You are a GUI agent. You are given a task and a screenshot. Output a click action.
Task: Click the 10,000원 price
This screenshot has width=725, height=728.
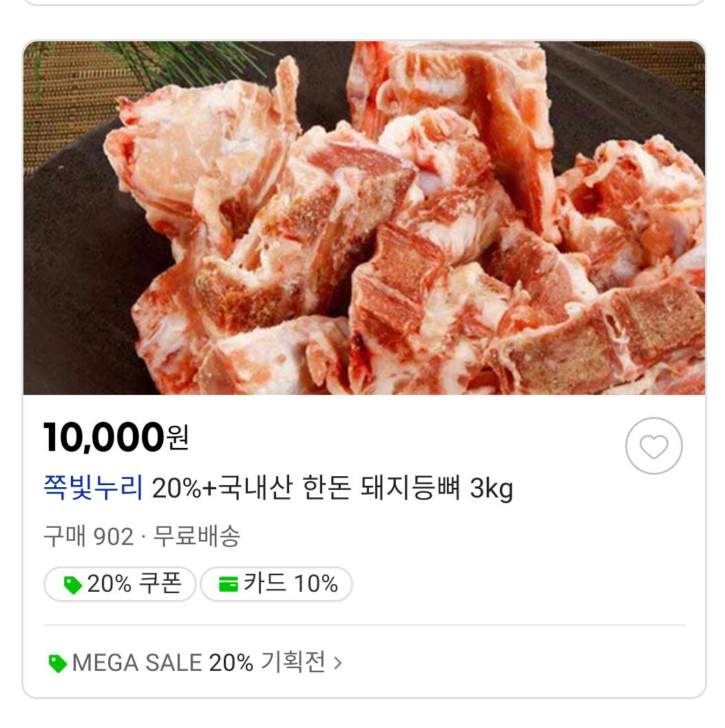105,438
